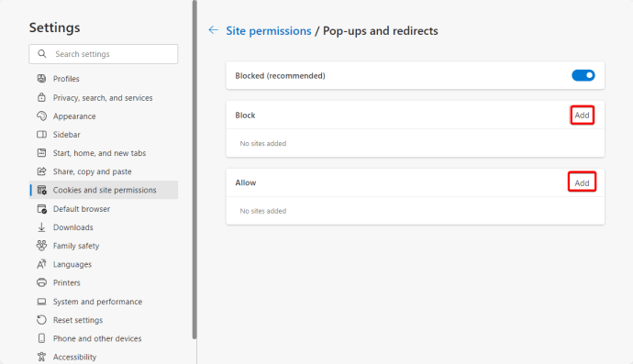Open Languages settings

104,264
